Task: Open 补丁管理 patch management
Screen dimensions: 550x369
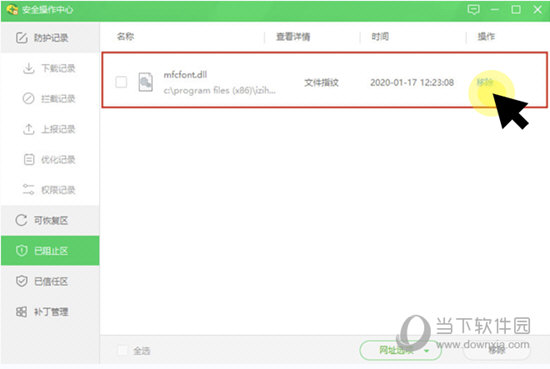Action: [x=50, y=312]
